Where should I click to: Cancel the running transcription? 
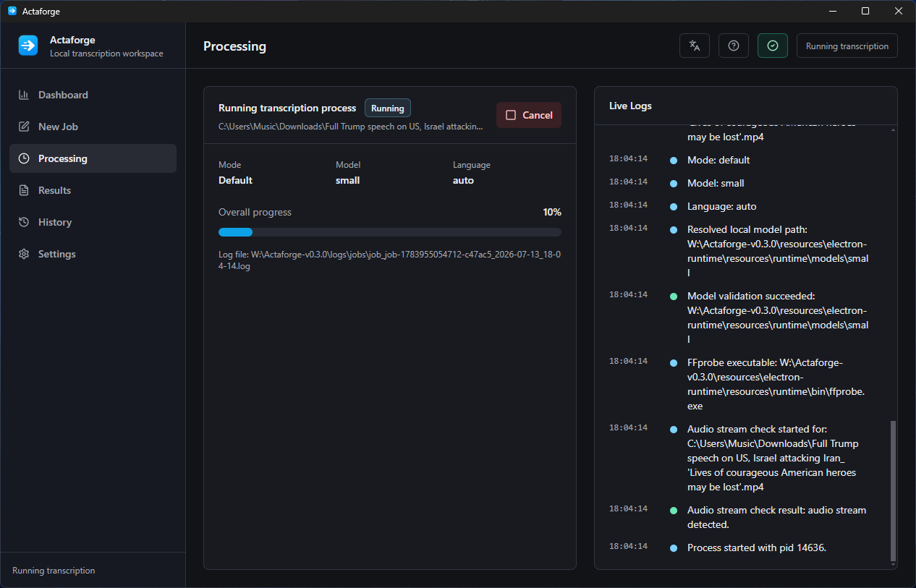529,115
